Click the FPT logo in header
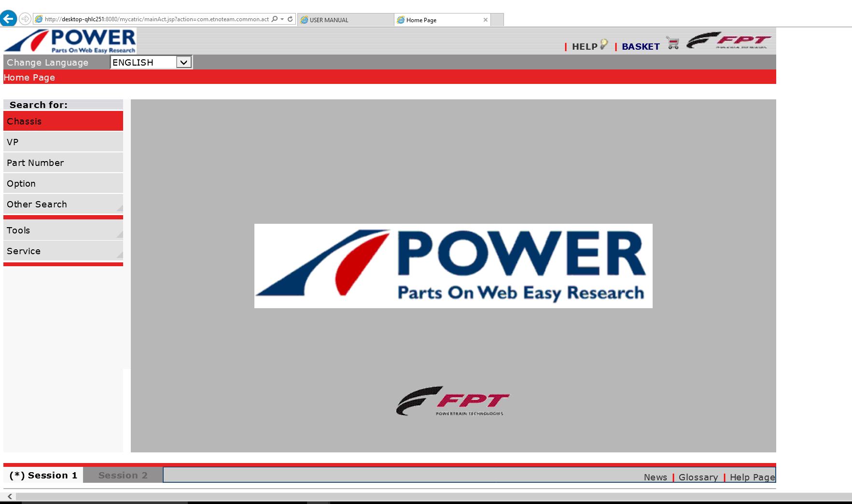Image resolution: width=852 pixels, height=504 pixels. (x=728, y=41)
